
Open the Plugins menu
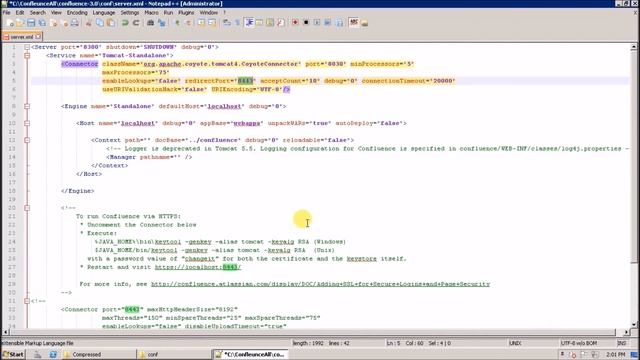click(186, 13)
